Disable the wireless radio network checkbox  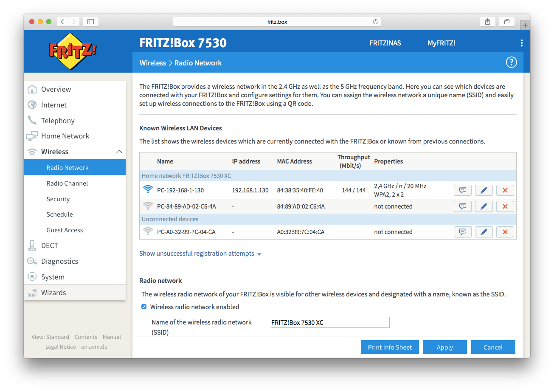tap(144, 306)
